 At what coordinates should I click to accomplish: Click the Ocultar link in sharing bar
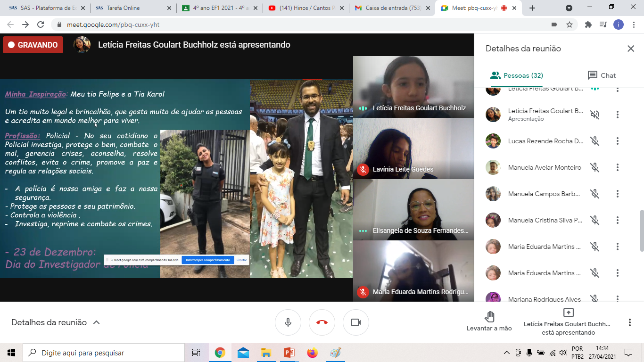point(242,260)
